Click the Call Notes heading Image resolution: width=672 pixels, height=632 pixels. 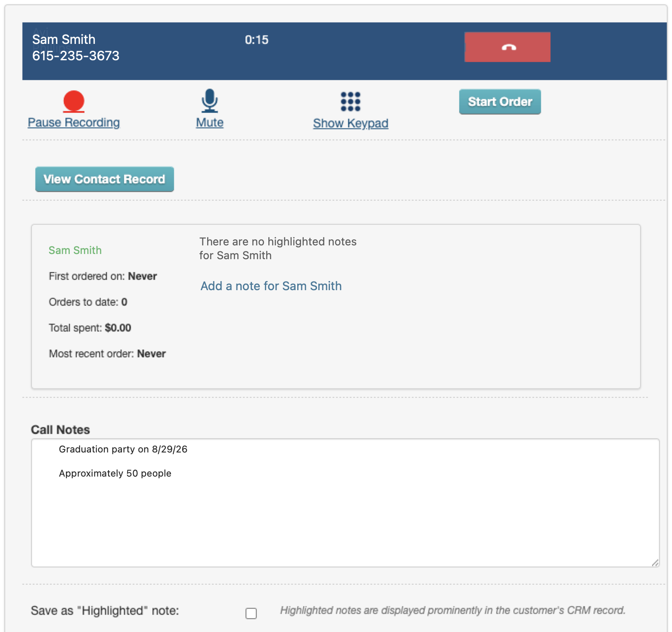click(60, 430)
